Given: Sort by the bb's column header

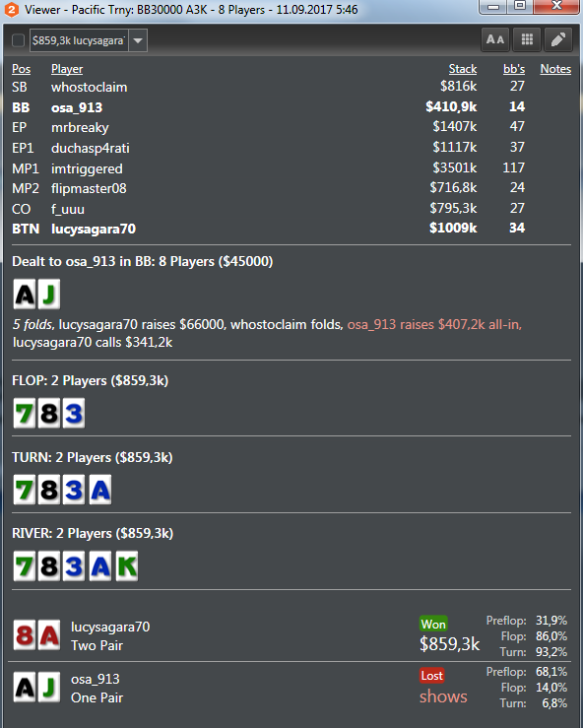Looking at the screenshot, I should coord(514,69).
